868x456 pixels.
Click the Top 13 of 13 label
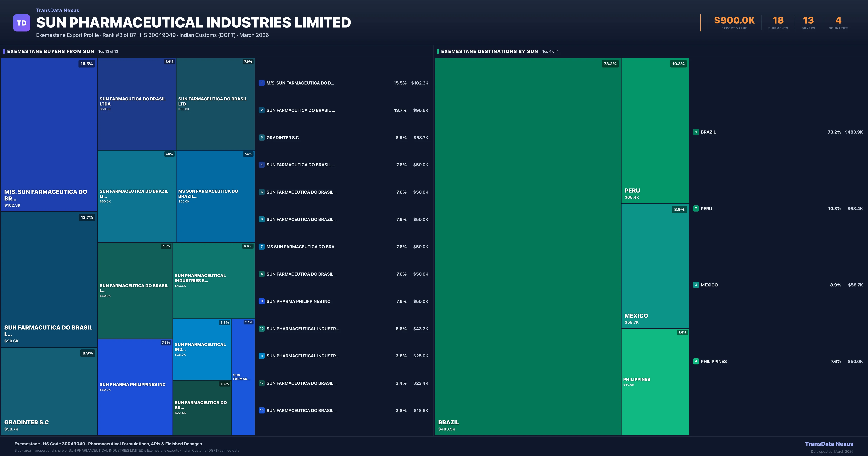pyautogui.click(x=108, y=52)
